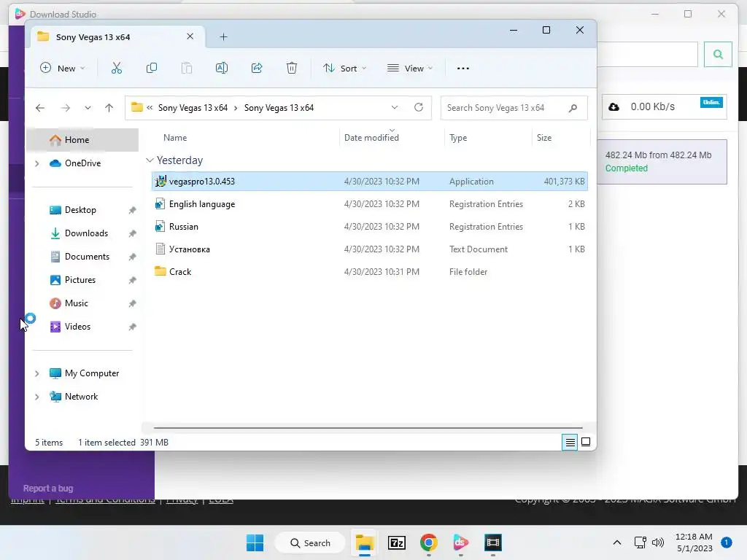Expand the Network tree node

pos(36,397)
